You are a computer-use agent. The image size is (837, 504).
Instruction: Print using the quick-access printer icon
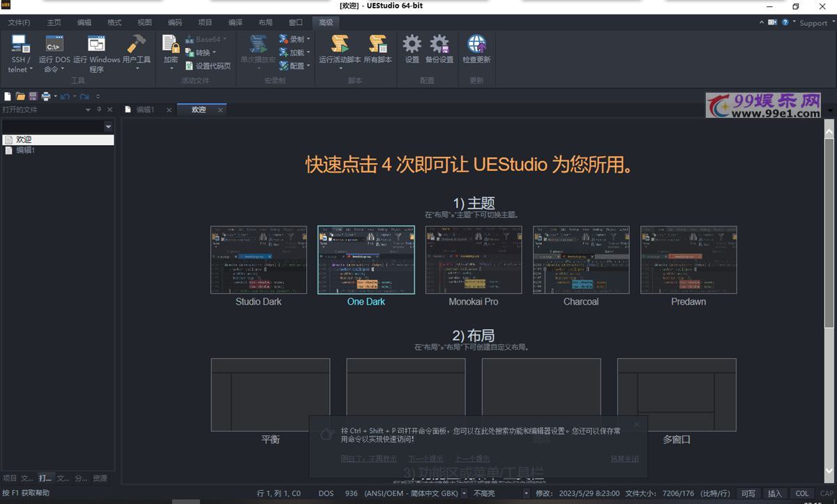45,96
